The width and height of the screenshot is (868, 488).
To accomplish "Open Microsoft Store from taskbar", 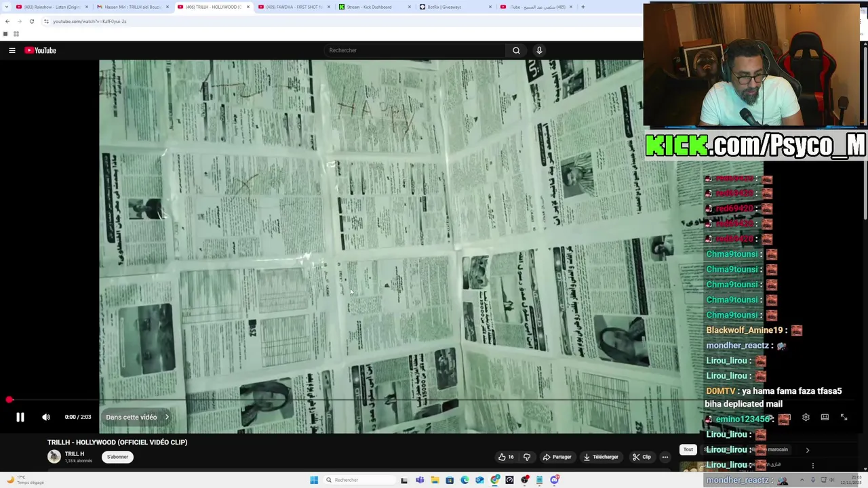I will 450,480.
